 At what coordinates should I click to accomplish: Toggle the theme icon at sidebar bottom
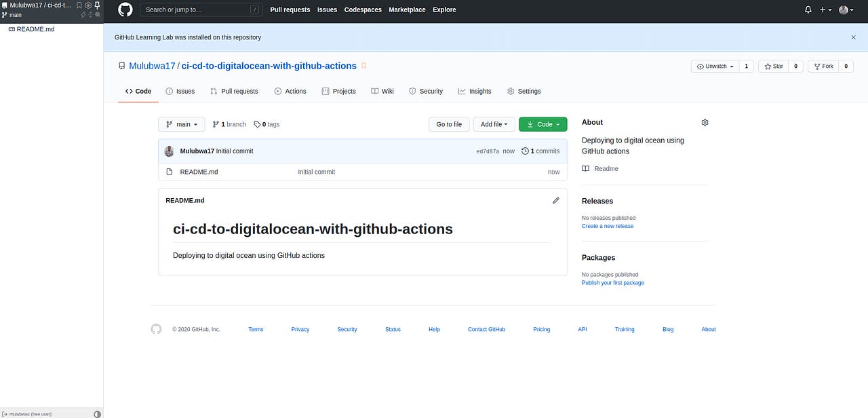[x=97, y=413]
